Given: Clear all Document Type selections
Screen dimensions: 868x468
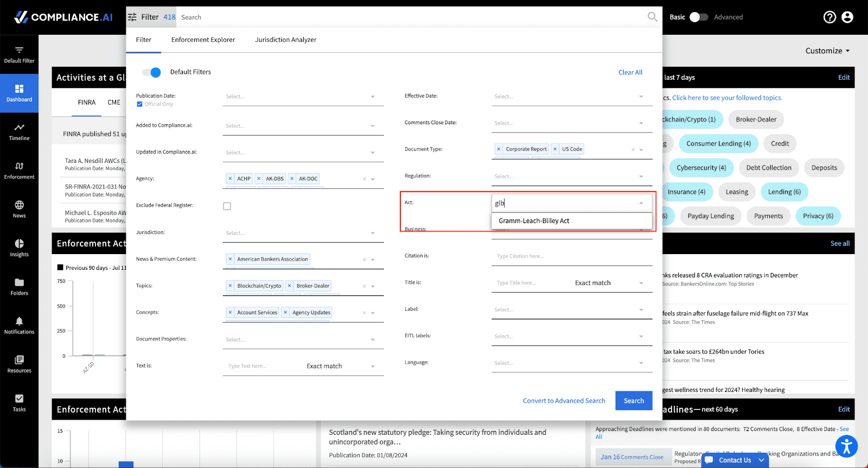Looking at the screenshot, I should [633, 149].
